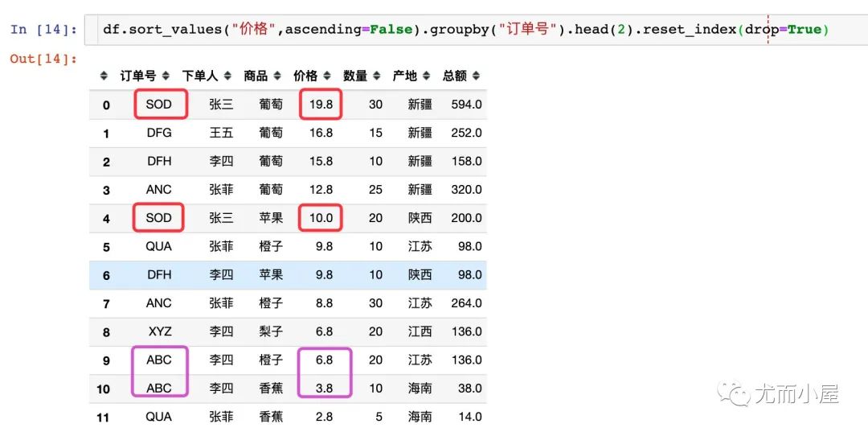Click SOD in the 200.0 total row
The width and height of the screenshot is (868, 432).
pyautogui.click(x=159, y=218)
